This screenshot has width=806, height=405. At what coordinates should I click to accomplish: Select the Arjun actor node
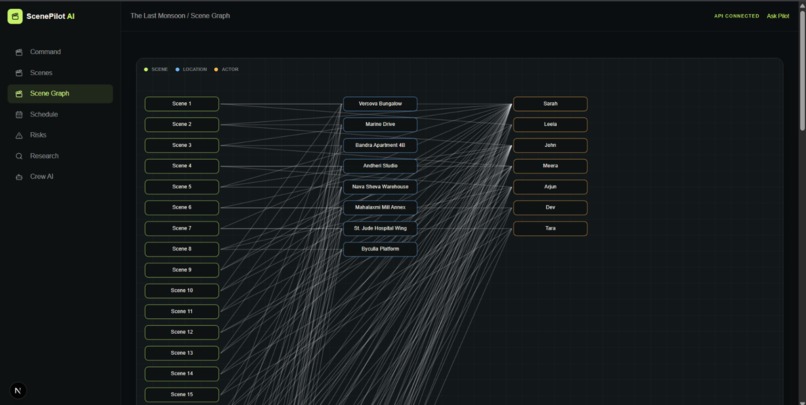coord(551,187)
